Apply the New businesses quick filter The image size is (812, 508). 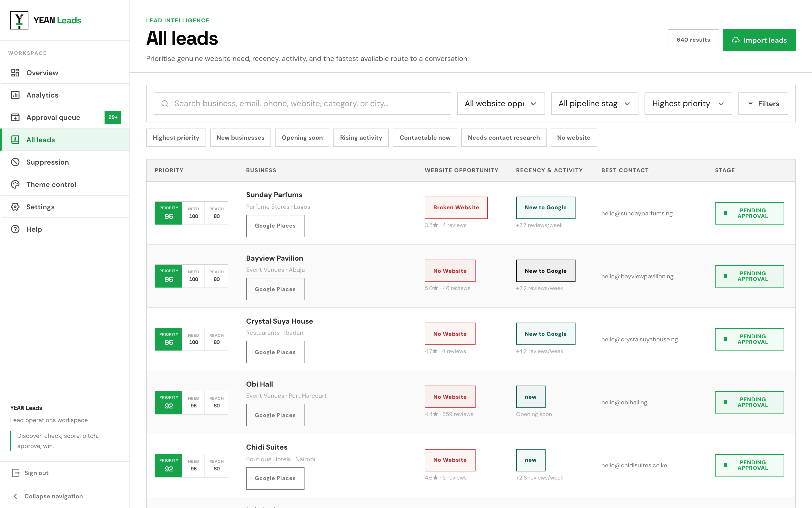[240, 138]
